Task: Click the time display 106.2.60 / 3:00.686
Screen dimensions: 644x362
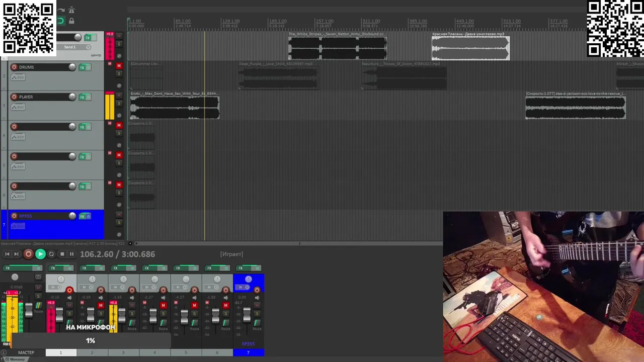Action: tap(118, 254)
